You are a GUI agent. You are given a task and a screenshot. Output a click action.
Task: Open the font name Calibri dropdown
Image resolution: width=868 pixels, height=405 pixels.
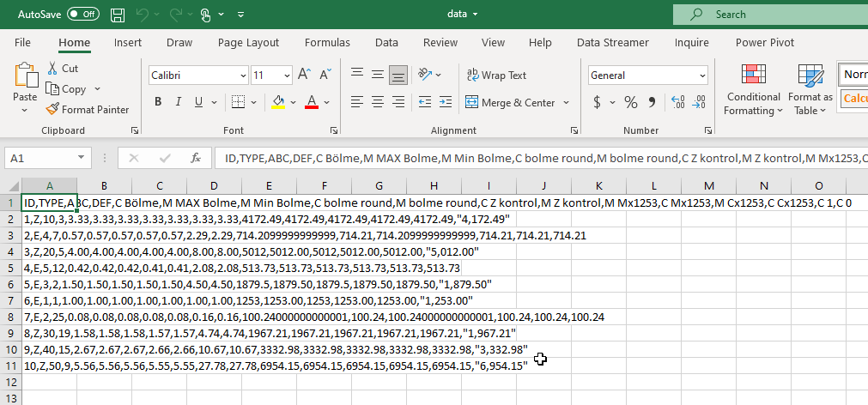[244, 76]
